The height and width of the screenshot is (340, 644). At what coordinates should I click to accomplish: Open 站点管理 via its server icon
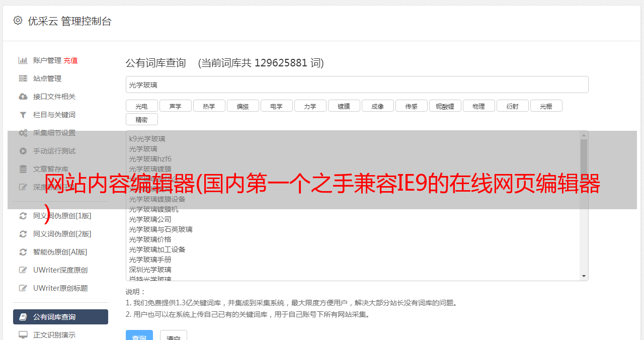(23, 78)
